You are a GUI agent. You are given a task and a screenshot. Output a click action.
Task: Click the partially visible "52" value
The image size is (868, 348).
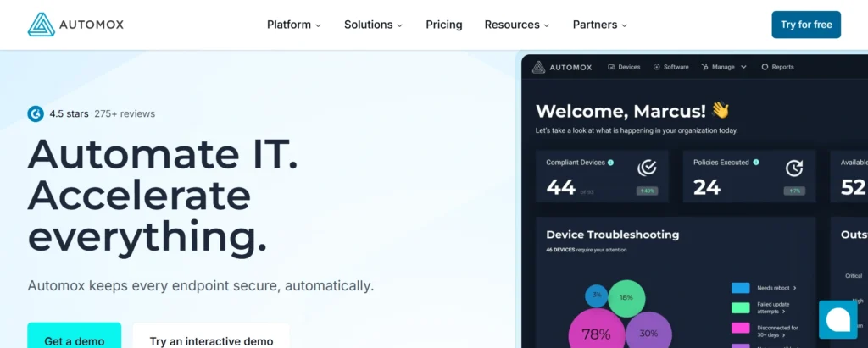pyautogui.click(x=853, y=187)
